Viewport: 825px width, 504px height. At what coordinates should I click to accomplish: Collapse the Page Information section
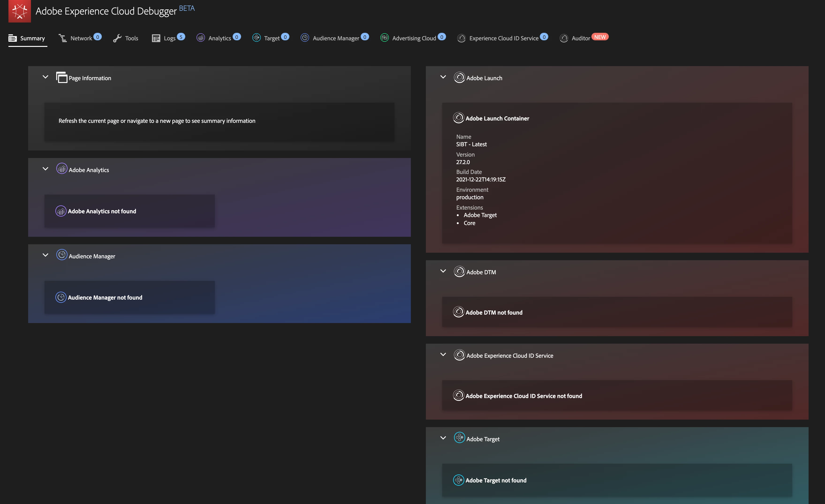click(x=45, y=77)
